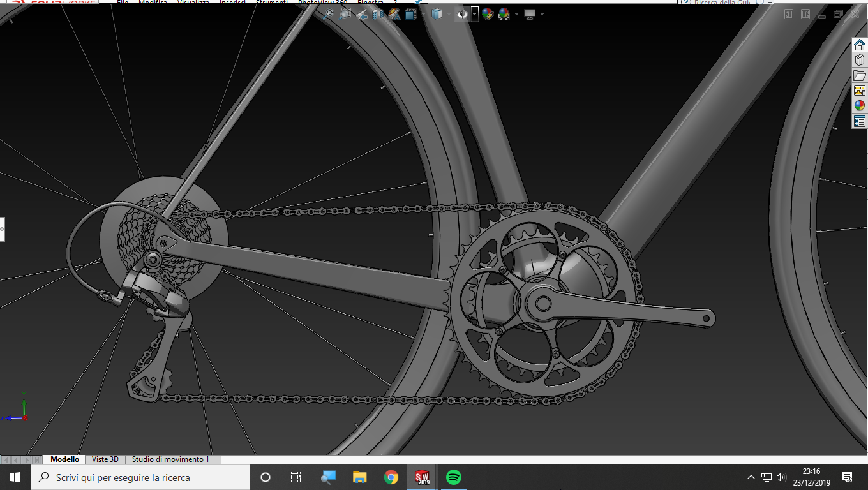Click the last tab scroll arrow
868x490 pixels.
coord(36,459)
